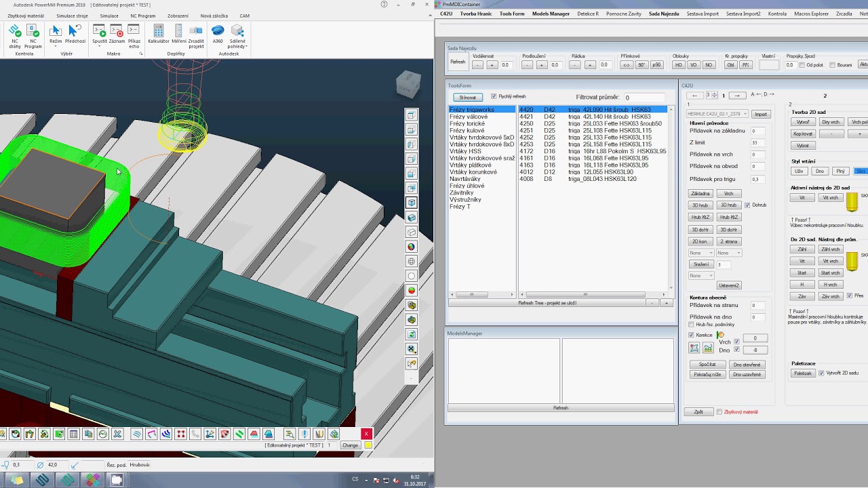Toggle the Dohrub checkbox
868x488 pixels.
click(x=747, y=205)
